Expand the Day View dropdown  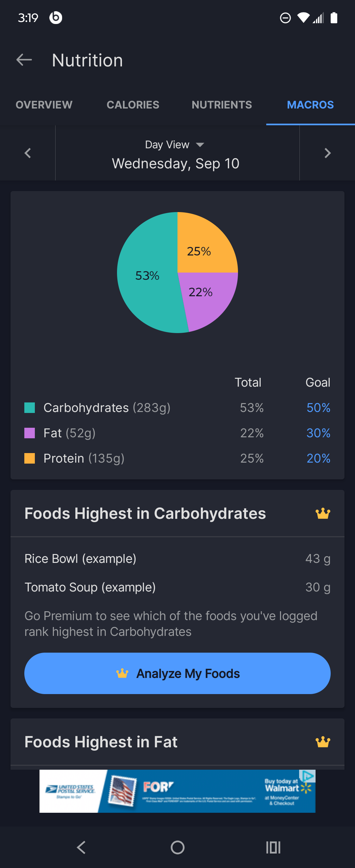point(175,145)
